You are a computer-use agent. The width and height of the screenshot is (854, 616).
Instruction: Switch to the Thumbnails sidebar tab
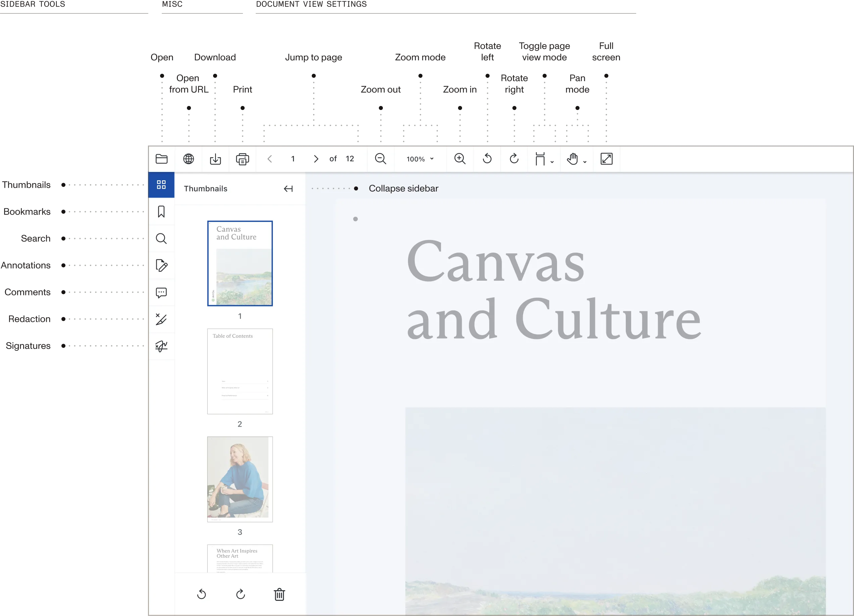pos(161,185)
